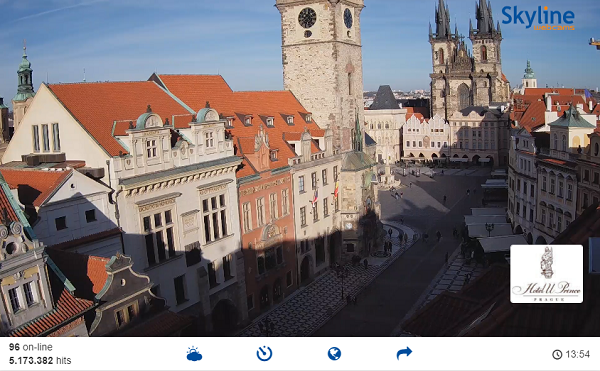Viewport: 600px width, 371px height.
Task: Click the small green-topped tower right of the church
Action: point(529,75)
